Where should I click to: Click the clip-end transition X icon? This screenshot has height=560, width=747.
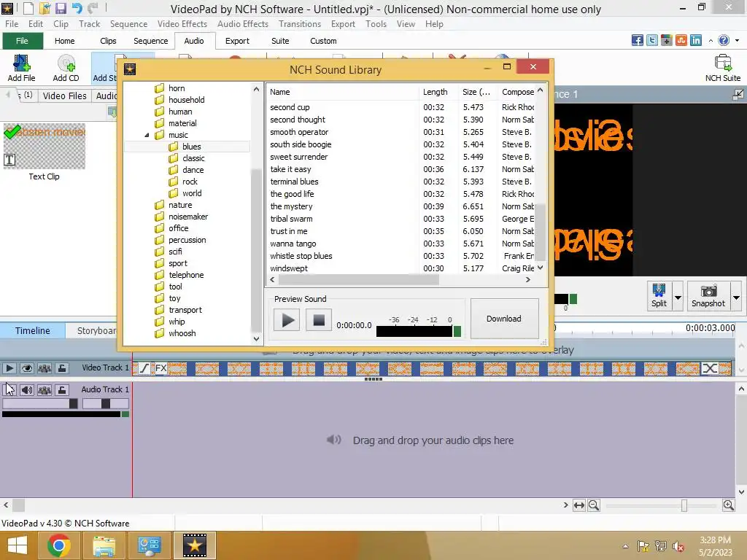(710, 368)
